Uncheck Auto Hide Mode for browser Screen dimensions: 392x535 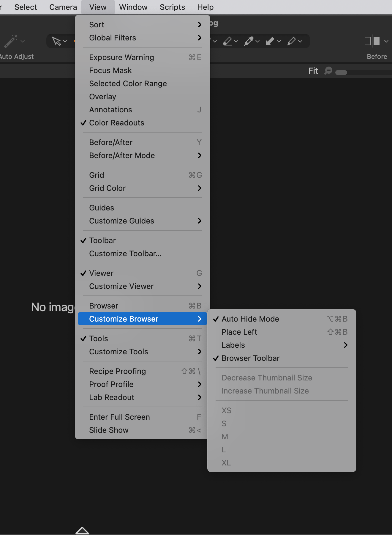point(250,319)
